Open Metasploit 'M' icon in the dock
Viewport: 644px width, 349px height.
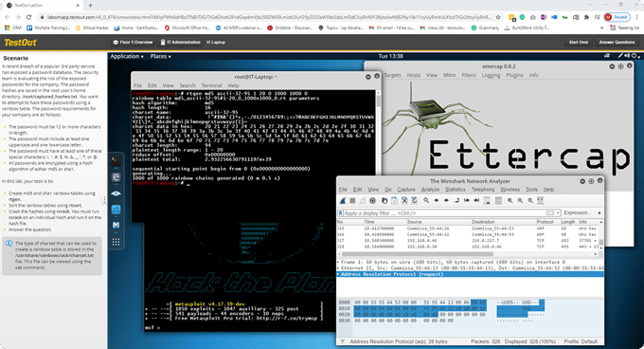click(x=116, y=226)
